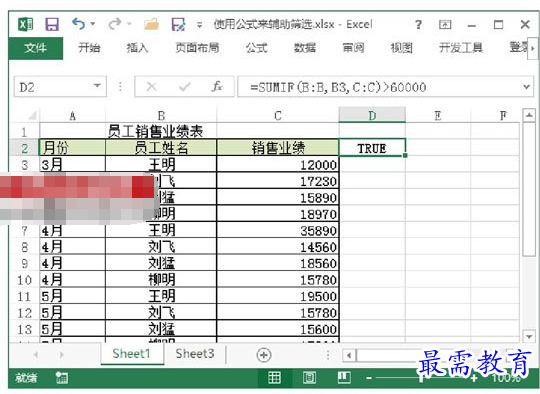Switch to the Sheet1 tab
Image resolution: width=540 pixels, height=394 pixels.
pos(132,353)
